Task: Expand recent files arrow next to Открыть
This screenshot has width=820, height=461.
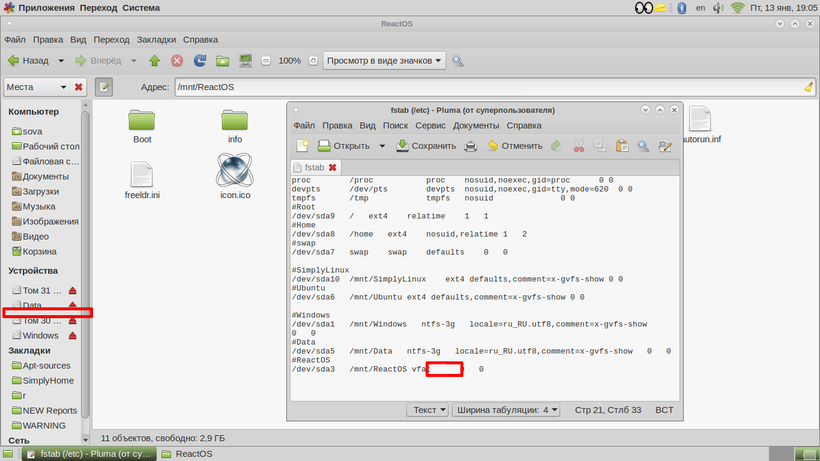Action: [382, 146]
